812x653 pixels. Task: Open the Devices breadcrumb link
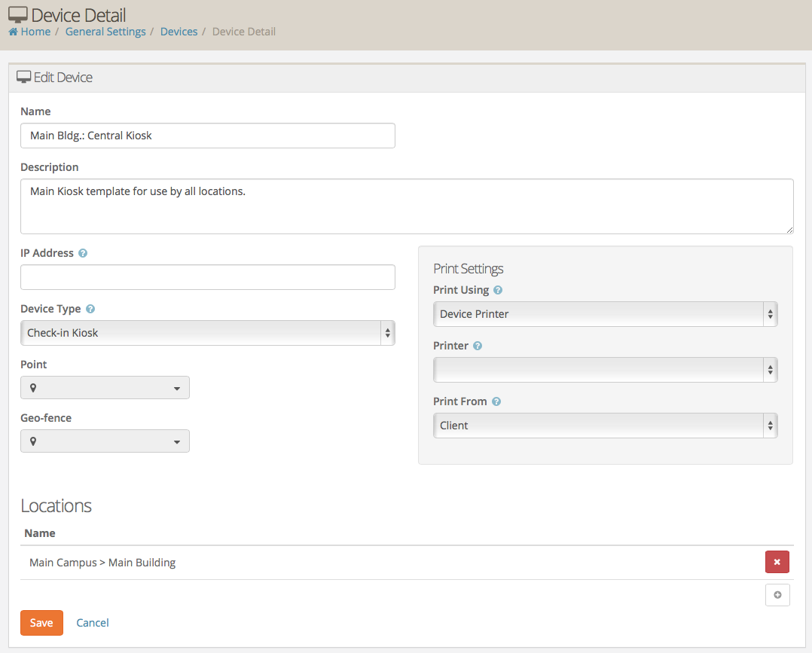[179, 31]
